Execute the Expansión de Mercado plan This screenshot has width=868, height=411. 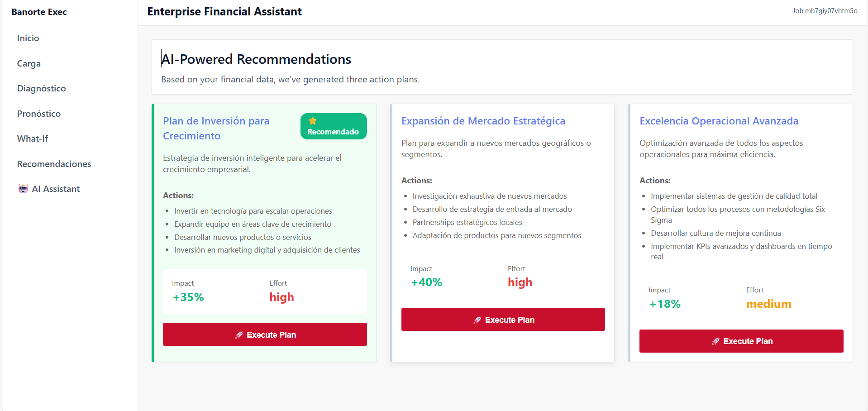[x=503, y=320]
